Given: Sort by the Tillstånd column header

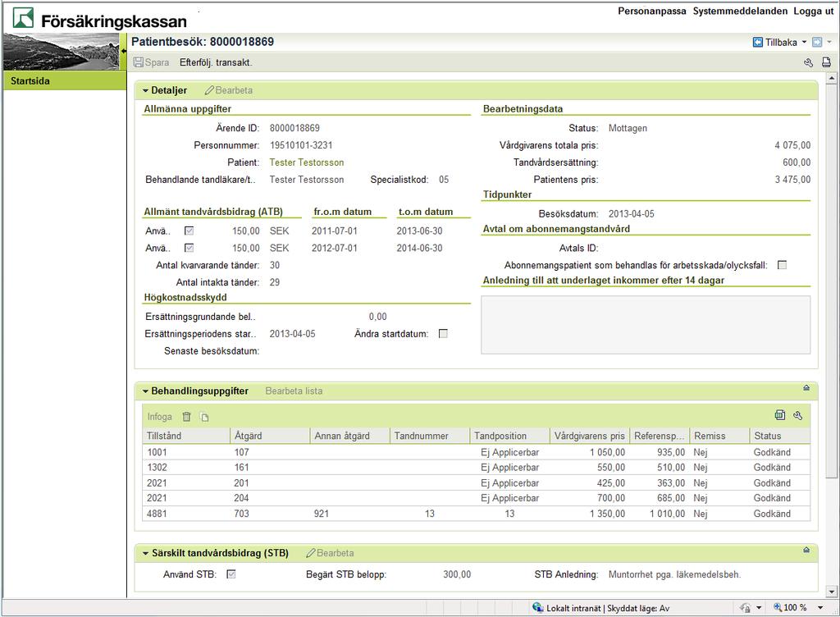Looking at the screenshot, I should (x=186, y=436).
